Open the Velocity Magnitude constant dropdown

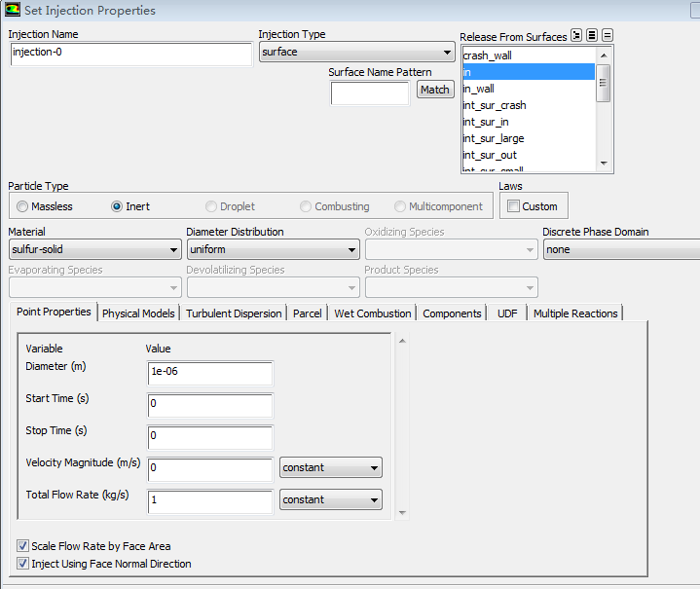[x=331, y=467]
